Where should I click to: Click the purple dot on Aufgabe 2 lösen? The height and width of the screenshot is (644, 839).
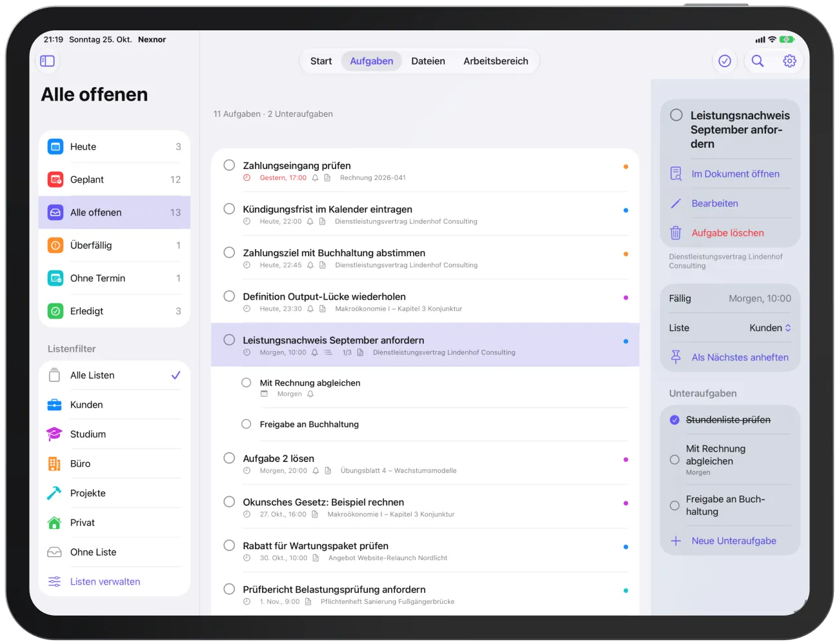625,459
